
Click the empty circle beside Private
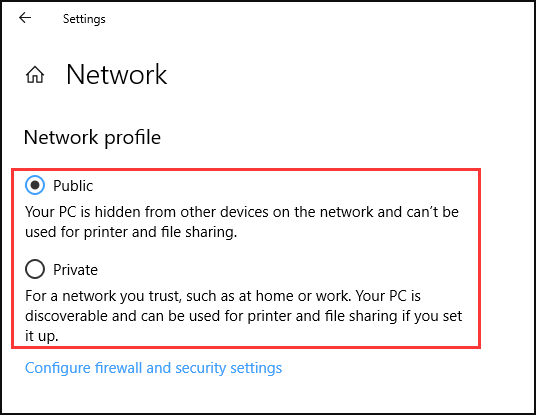35,269
